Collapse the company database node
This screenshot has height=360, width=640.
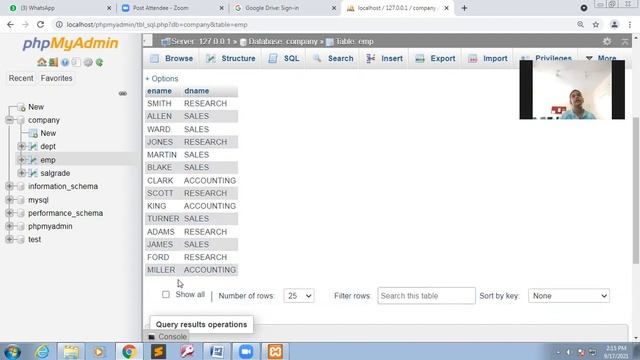click(x=9, y=120)
